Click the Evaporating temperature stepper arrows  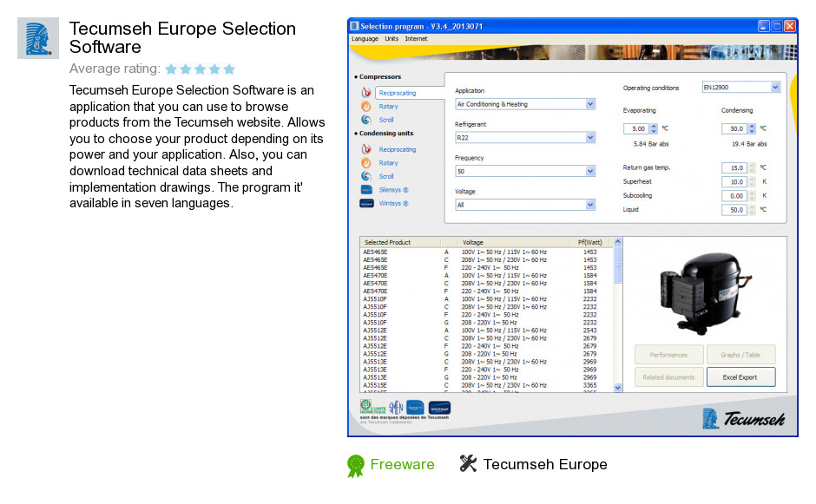654,128
